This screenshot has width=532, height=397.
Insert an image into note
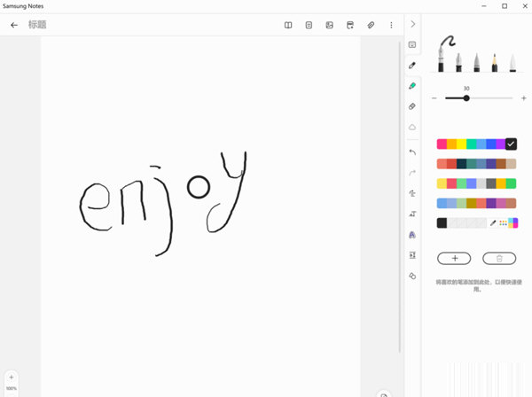pyautogui.click(x=329, y=25)
